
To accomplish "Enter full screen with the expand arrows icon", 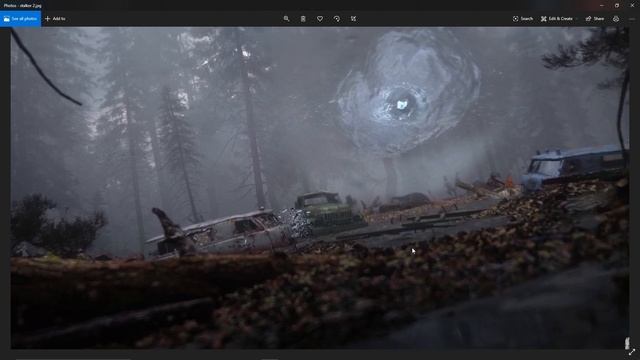I will pos(632,352).
